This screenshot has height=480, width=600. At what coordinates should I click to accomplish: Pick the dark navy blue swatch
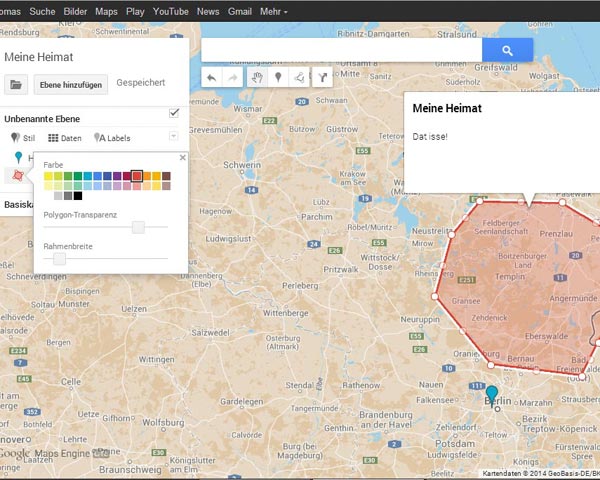[108, 176]
